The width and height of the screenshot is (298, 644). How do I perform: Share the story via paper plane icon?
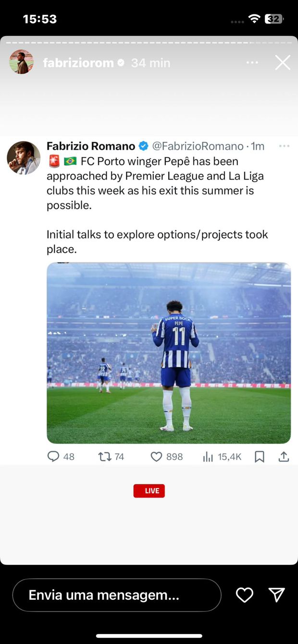[x=277, y=595]
